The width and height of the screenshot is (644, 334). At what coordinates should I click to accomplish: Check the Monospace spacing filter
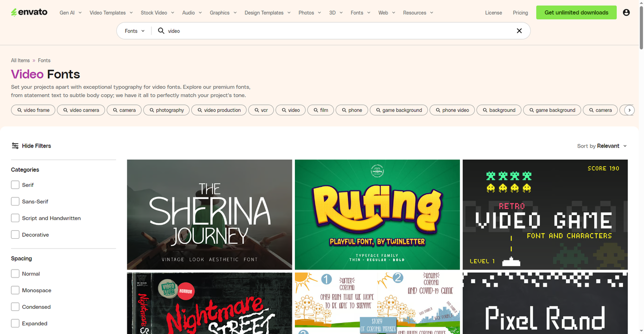coord(15,290)
